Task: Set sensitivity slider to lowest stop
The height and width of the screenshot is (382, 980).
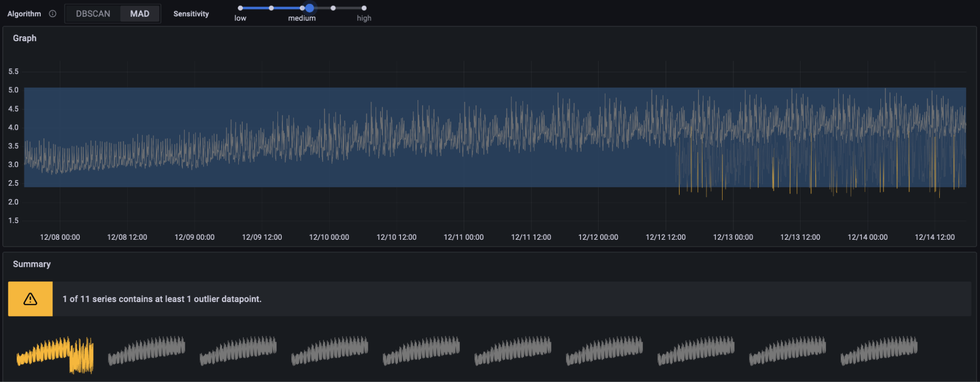Action: 240,8
